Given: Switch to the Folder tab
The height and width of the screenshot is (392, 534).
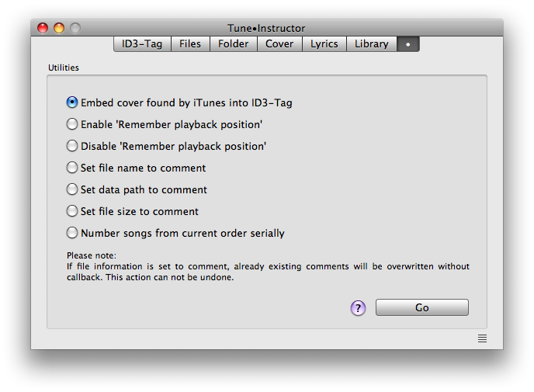Looking at the screenshot, I should tap(234, 44).
